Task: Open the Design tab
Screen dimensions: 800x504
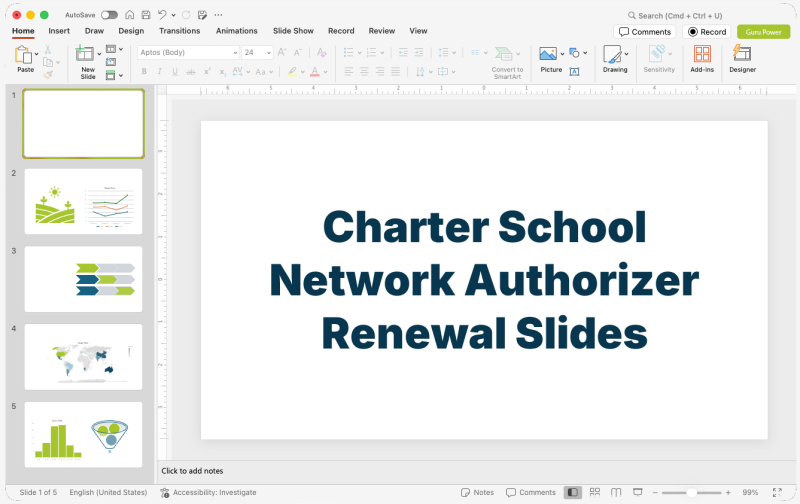Action: tap(131, 31)
